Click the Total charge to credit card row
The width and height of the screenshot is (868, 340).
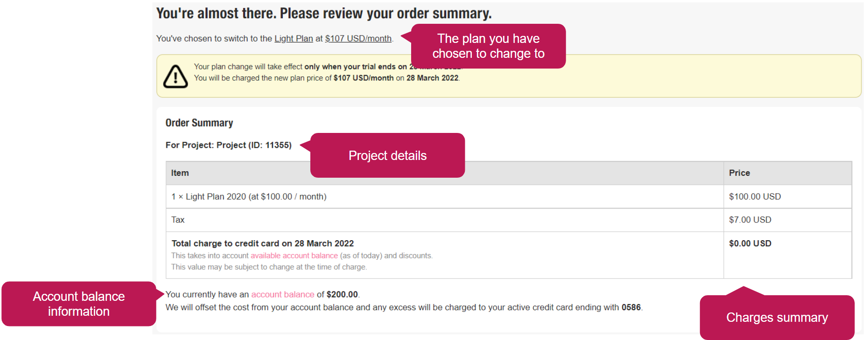point(445,255)
